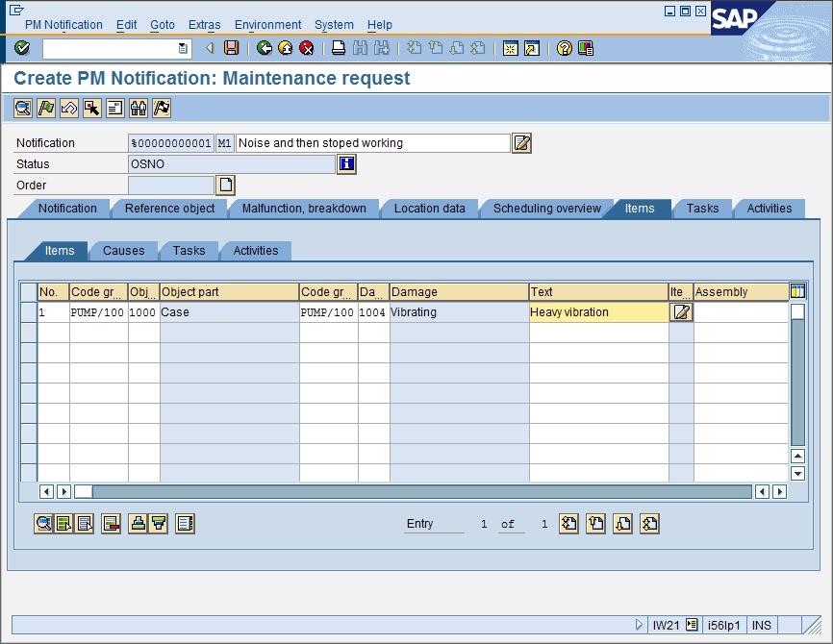The width and height of the screenshot is (833, 644).
Task: Click the vertical scrollbar down arrow of table
Action: tap(797, 473)
